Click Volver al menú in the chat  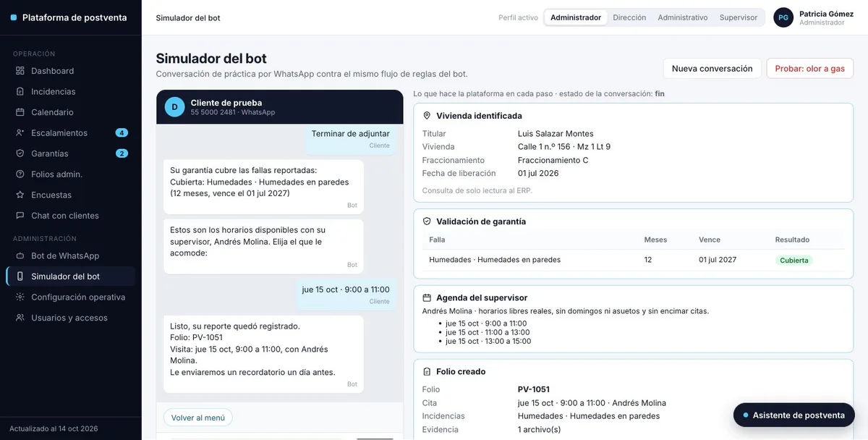(198, 418)
